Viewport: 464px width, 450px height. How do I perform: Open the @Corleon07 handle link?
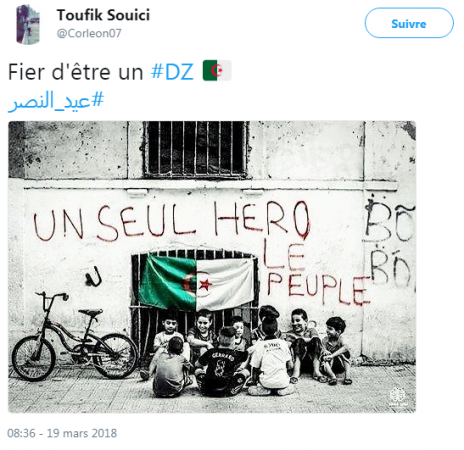pyautogui.click(x=89, y=33)
